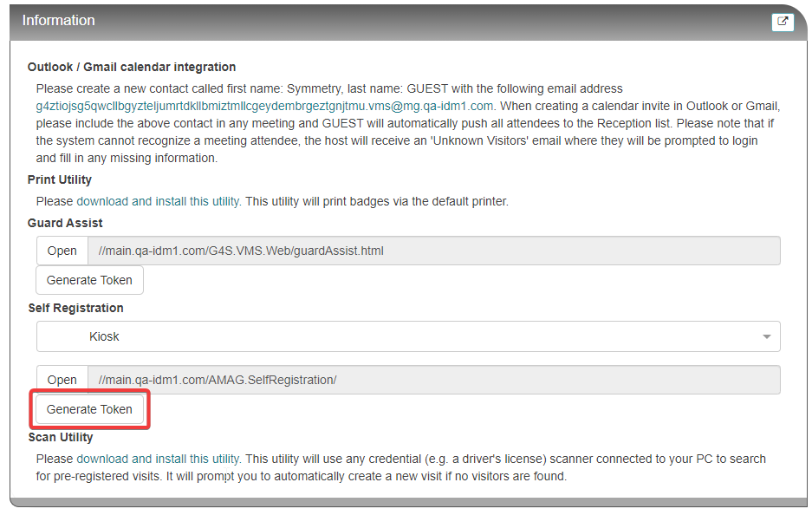Click the Print Utility heading
The width and height of the screenshot is (812, 515).
[60, 179]
